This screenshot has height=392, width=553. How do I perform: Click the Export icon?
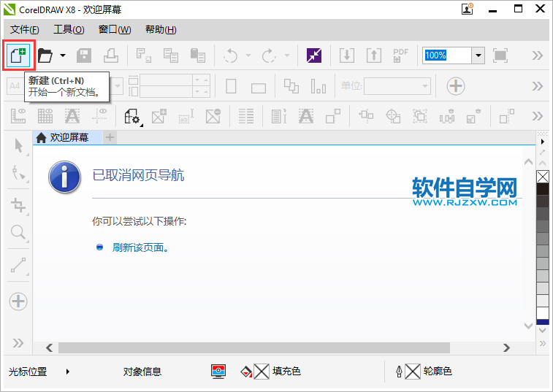coord(374,55)
